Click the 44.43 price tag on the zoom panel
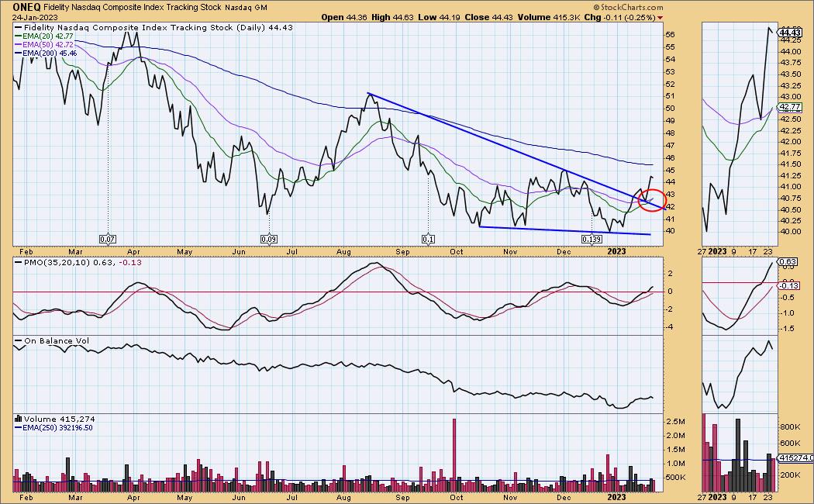The width and height of the screenshot is (814, 504). tap(790, 33)
